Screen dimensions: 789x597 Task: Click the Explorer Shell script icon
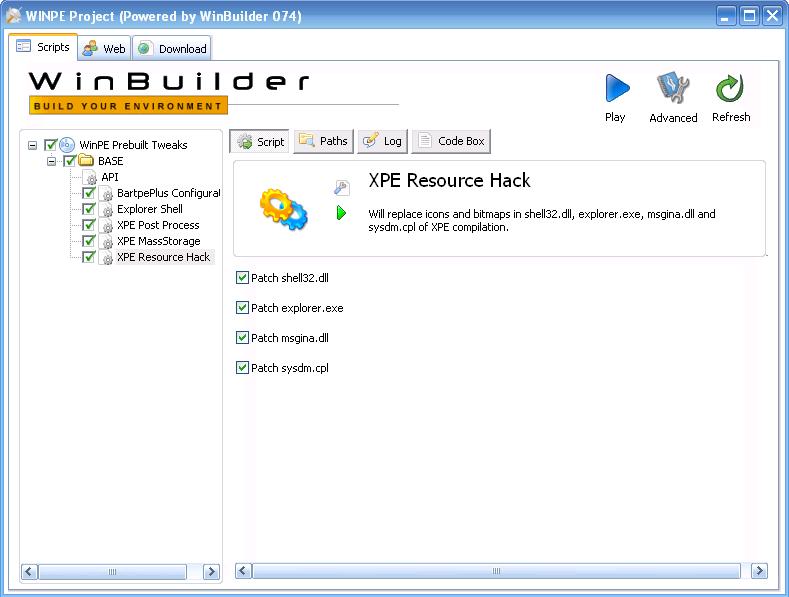click(106, 209)
